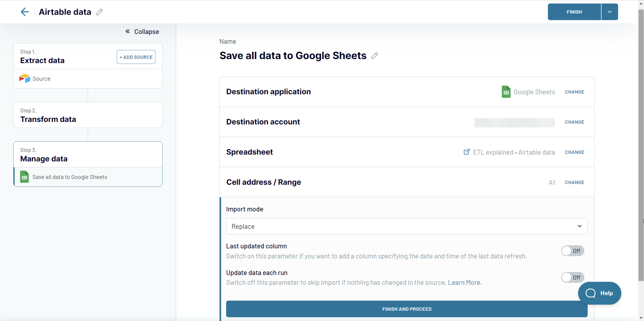The height and width of the screenshot is (321, 644).
Task: Click the scrollbar down arrow
Action: [x=641, y=318]
